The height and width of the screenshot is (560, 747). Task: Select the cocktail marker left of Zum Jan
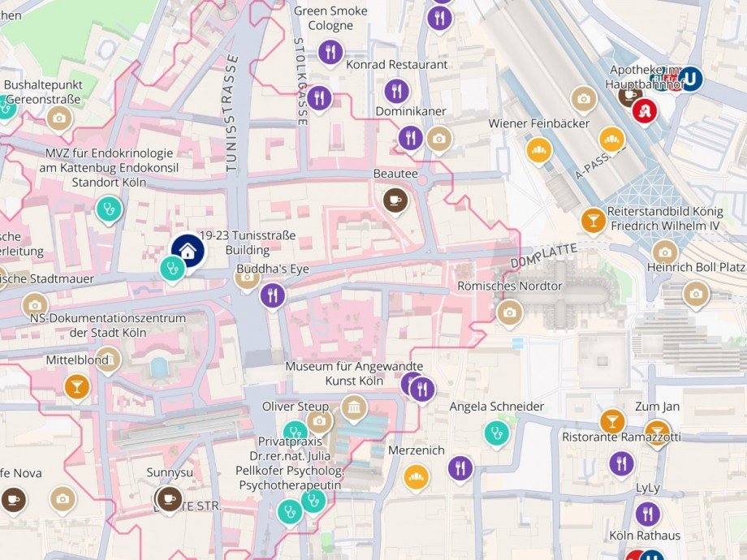pos(613,421)
